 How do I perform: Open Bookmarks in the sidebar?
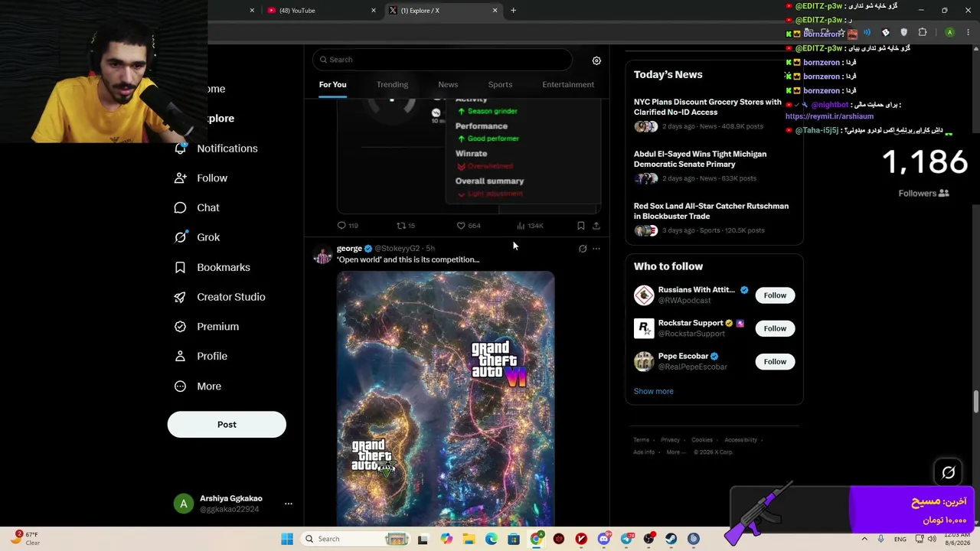point(213,267)
